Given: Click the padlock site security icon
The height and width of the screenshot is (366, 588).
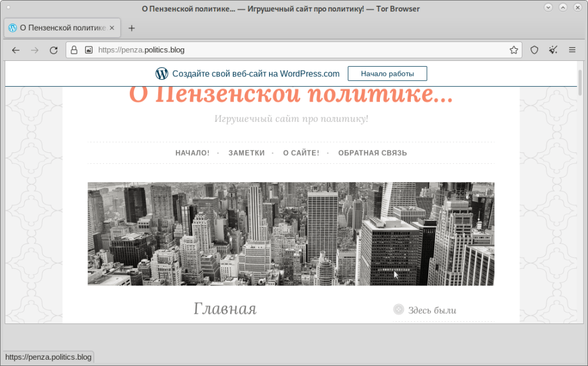Looking at the screenshot, I should pyautogui.click(x=74, y=50).
